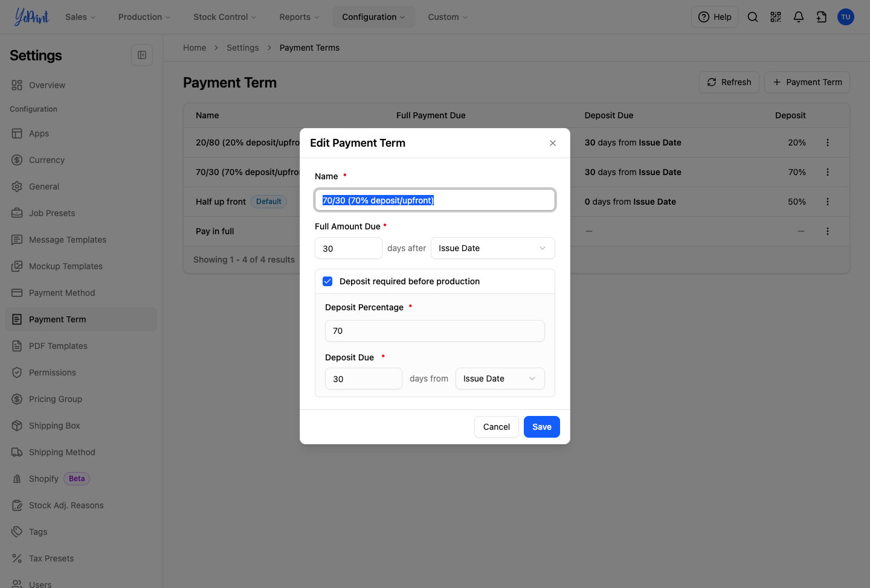The width and height of the screenshot is (870, 588).
Task: Open the notifications bell
Action: (x=799, y=17)
